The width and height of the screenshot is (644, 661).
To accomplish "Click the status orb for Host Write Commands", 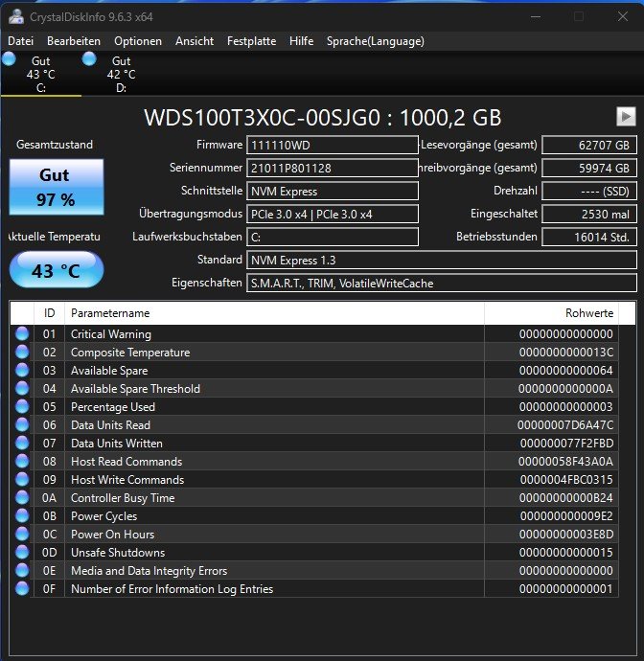I will [22, 479].
